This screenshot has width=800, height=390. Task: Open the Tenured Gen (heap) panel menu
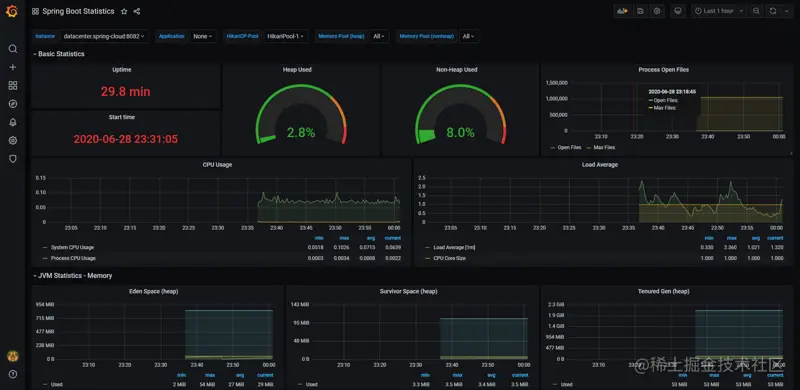point(663,291)
